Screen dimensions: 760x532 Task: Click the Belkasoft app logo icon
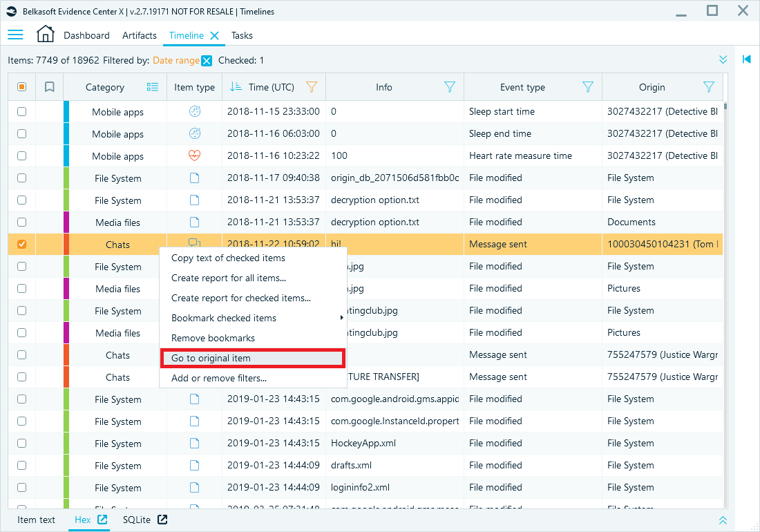(12, 11)
